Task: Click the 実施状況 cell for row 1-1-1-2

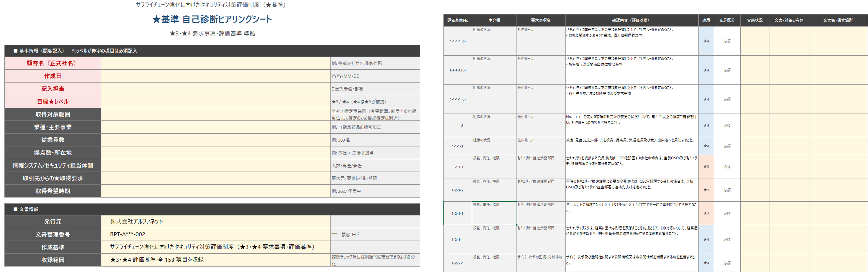Action: pyautogui.click(x=755, y=125)
